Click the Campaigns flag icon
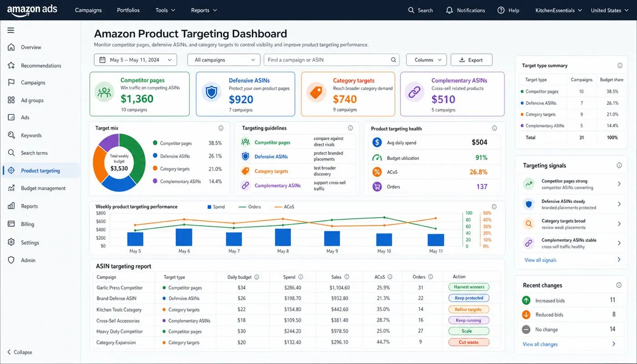 [11, 83]
